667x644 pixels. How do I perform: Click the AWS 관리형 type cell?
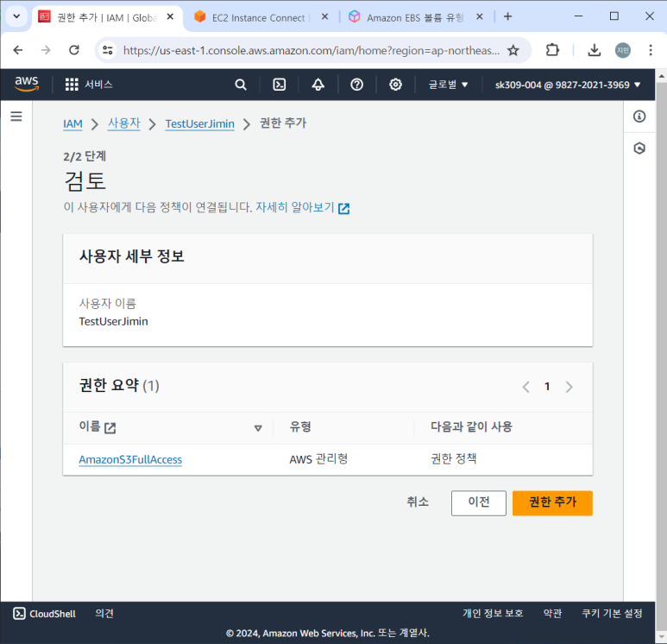tap(318, 459)
